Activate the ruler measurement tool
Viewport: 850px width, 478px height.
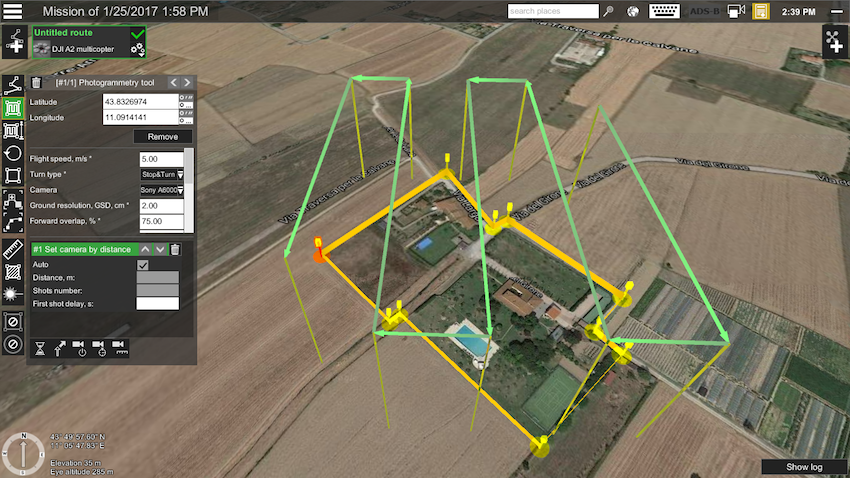[12, 249]
